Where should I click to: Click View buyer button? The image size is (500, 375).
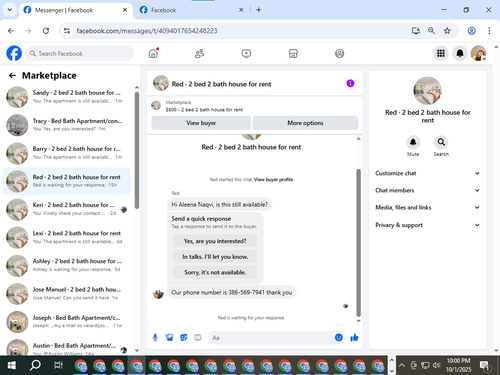click(x=201, y=123)
